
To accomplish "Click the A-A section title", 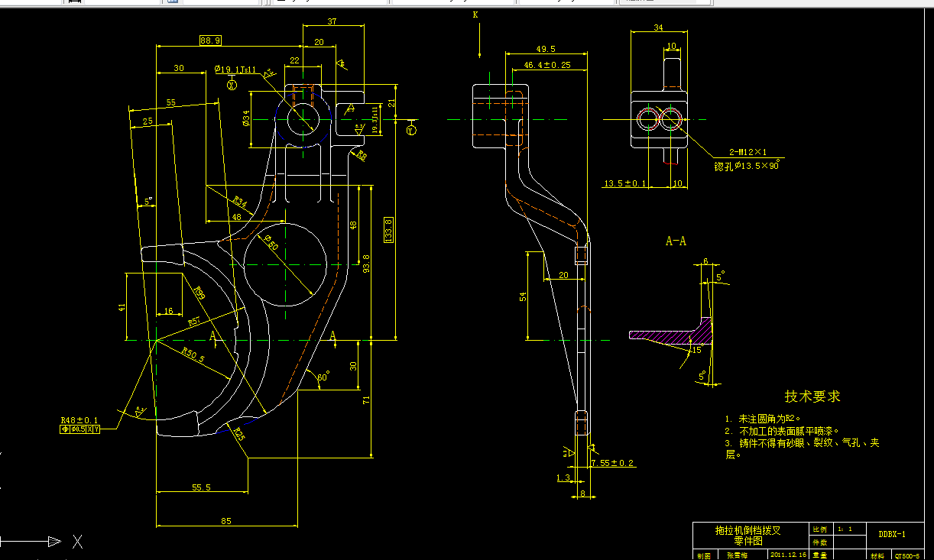I will click(x=676, y=241).
